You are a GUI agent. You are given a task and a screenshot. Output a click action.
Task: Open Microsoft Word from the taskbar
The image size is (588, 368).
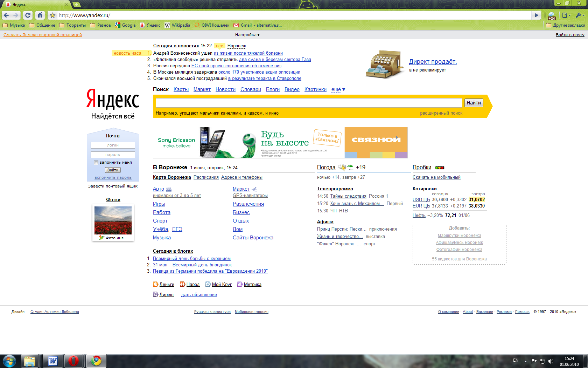(53, 361)
